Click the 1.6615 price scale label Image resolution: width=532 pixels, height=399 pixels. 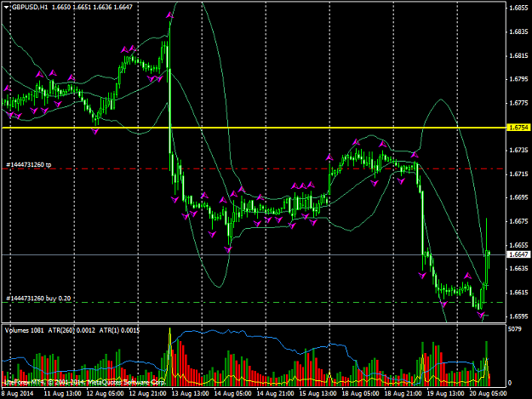click(x=518, y=292)
